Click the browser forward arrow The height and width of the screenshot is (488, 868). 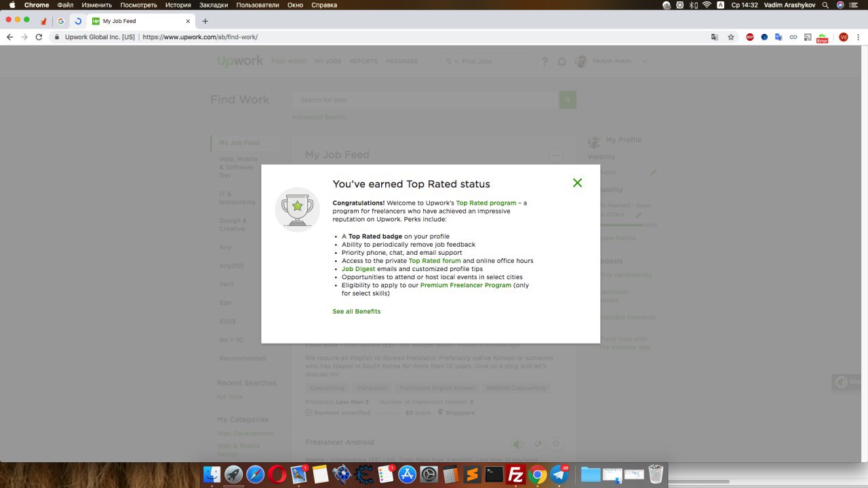(24, 37)
